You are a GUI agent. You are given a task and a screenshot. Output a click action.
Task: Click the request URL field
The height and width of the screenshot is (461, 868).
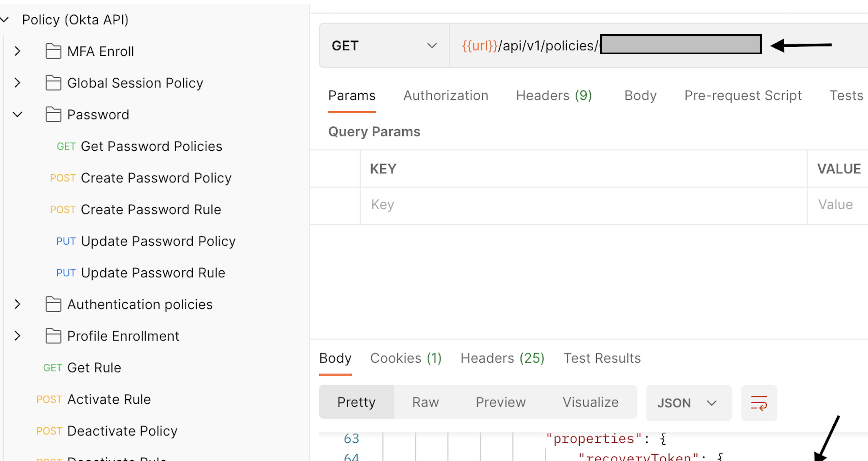pos(658,45)
